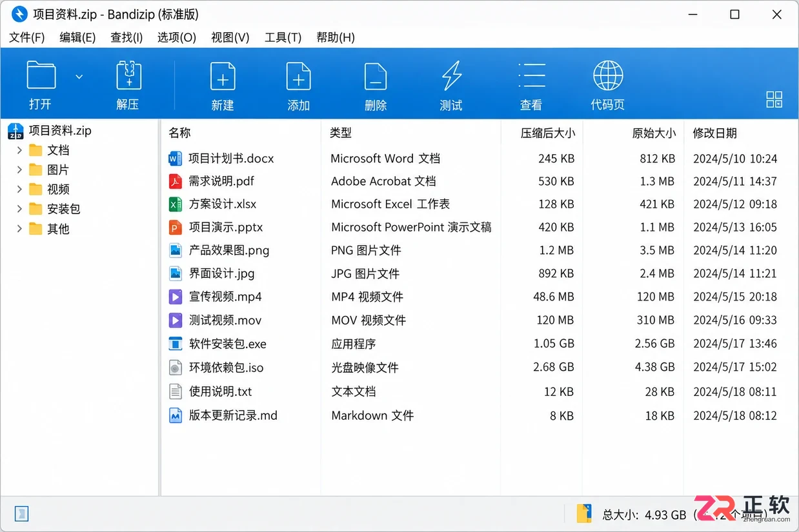Click the Excel icon of 方案设计.xlsx

click(x=175, y=204)
